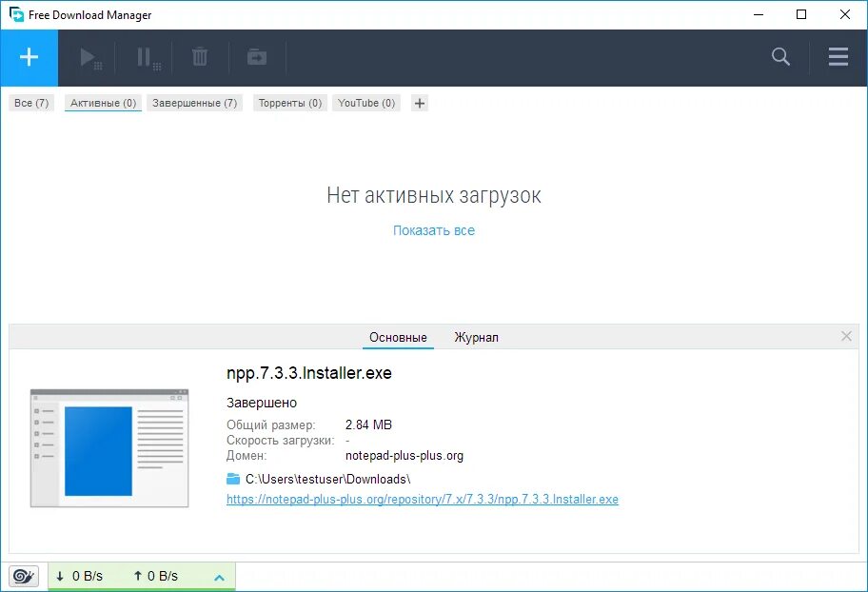
Task: Select the Активные (0) filter
Action: click(103, 103)
